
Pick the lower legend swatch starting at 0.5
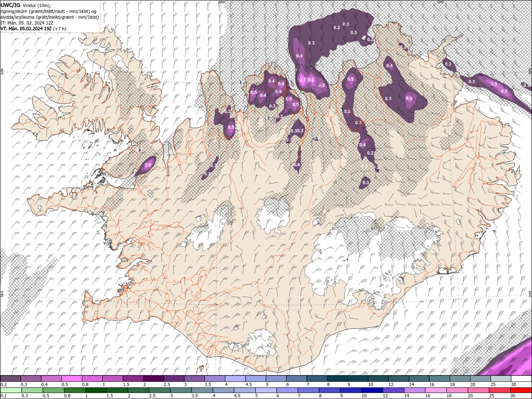click(53, 390)
